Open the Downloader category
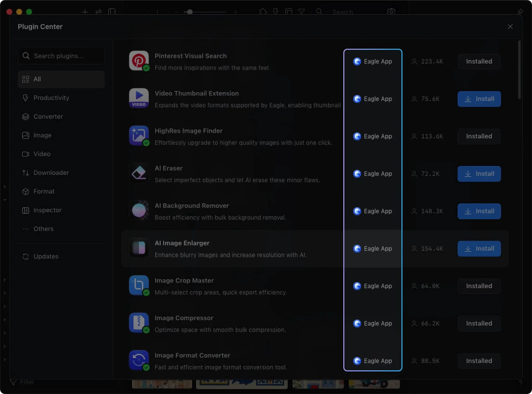This screenshot has height=394, width=532. tap(61, 173)
